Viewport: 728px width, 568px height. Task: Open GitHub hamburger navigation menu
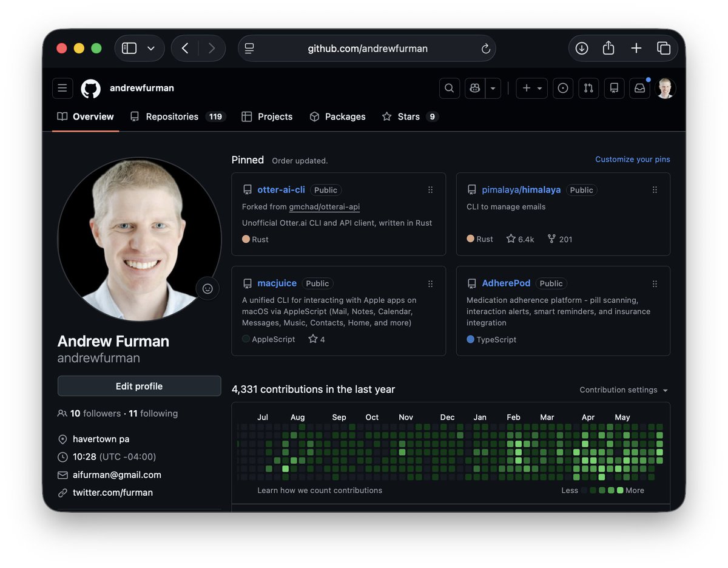[62, 88]
